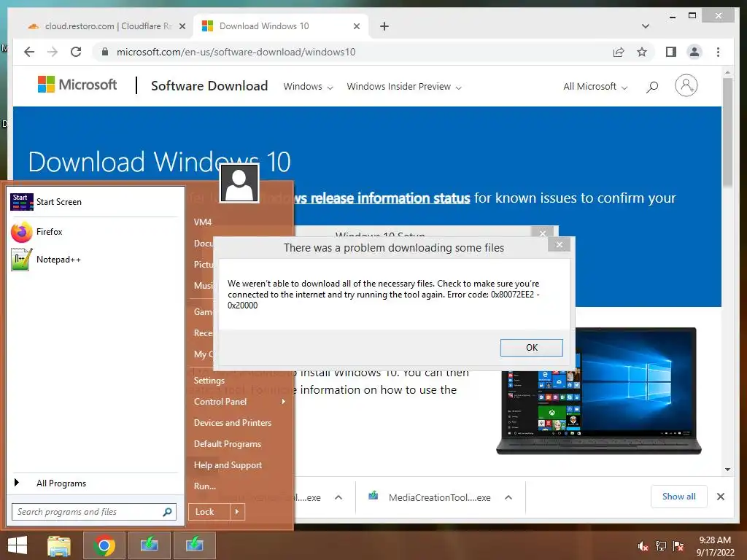
Task: Open File Explorer from the taskbar
Action: (x=59, y=545)
